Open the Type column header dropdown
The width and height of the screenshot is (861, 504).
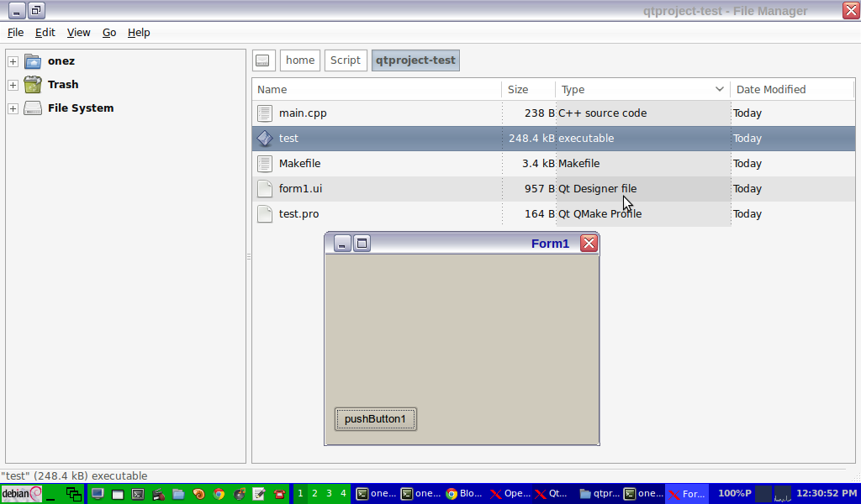(720, 89)
